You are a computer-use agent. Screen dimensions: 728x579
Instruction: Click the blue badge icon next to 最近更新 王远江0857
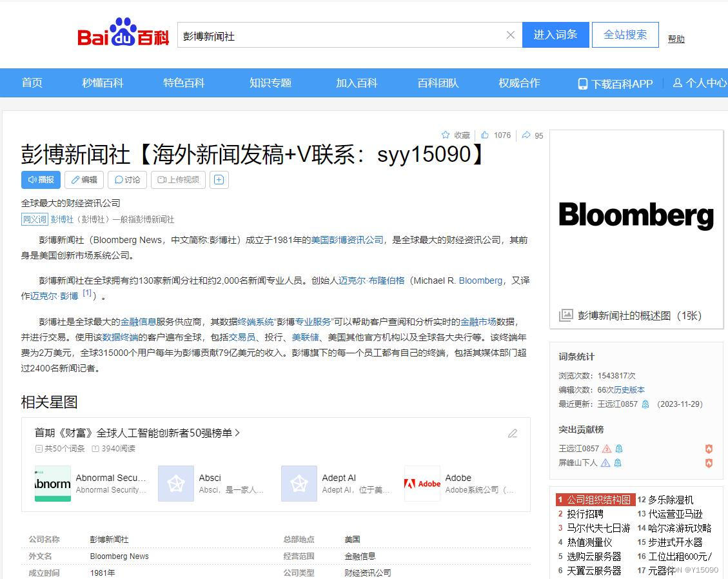coord(645,404)
